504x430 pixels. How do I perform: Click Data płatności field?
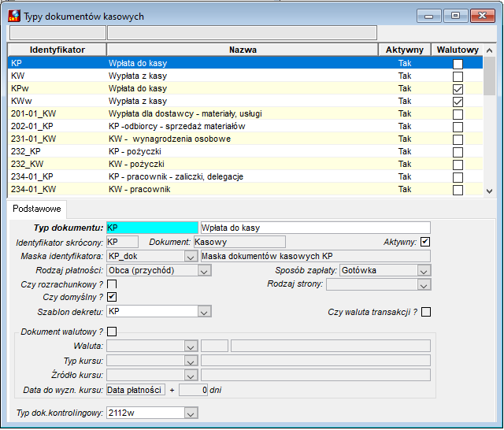point(135,390)
